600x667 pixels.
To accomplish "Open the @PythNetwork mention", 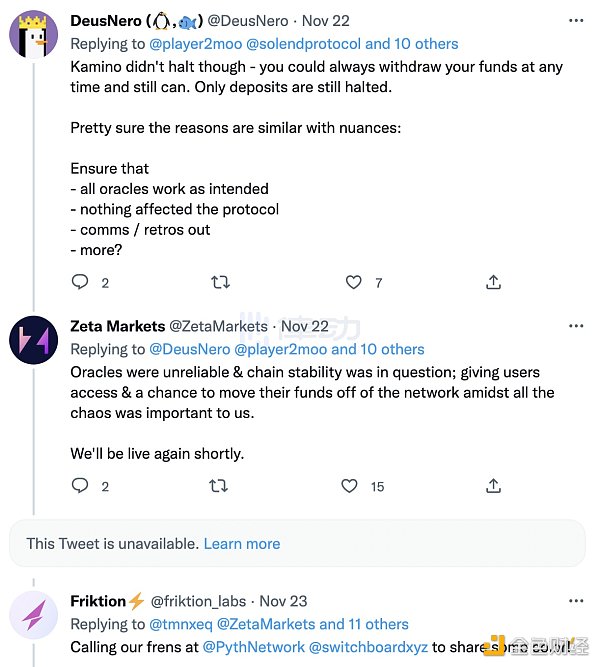I will [x=255, y=647].
